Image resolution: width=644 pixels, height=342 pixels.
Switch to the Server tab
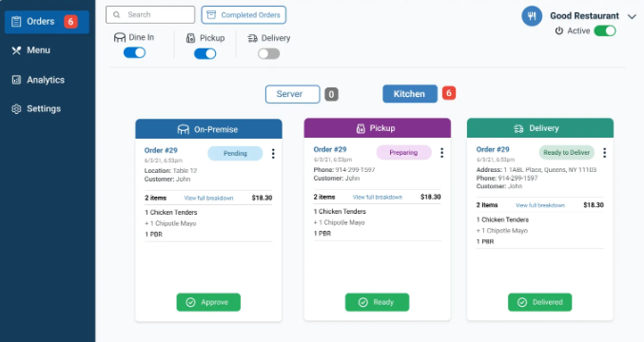[x=292, y=94]
